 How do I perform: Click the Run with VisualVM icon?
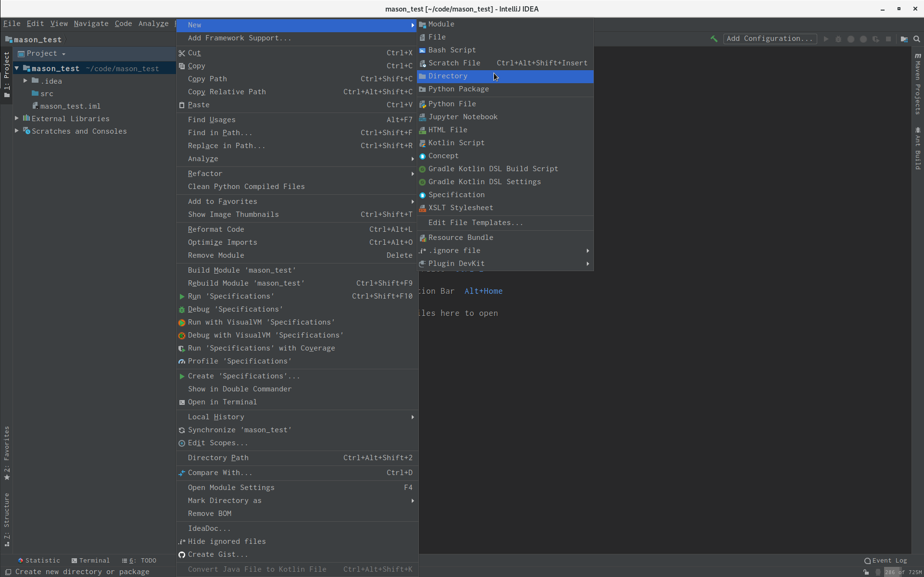point(182,323)
